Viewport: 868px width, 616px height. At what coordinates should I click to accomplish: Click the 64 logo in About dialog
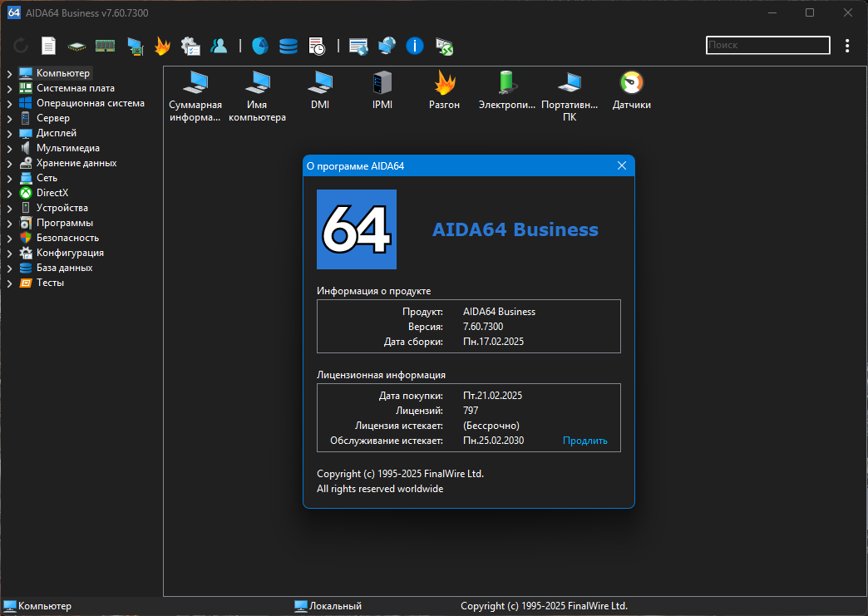pos(357,229)
